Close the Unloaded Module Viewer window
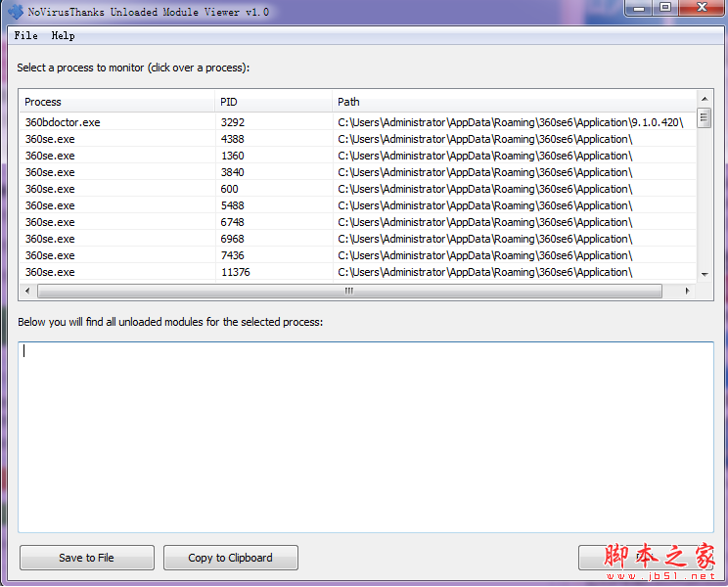Image resolution: width=728 pixels, height=587 pixels. pos(702,8)
